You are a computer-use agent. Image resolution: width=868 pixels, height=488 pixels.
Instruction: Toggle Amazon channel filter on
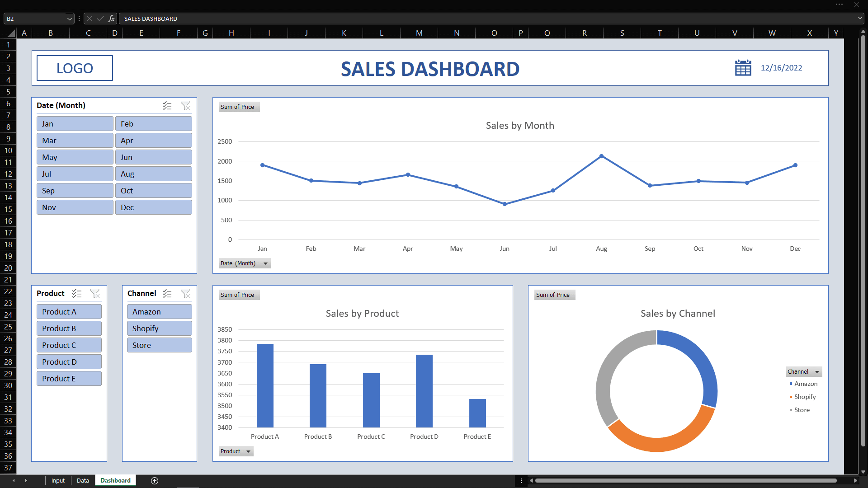tap(158, 311)
